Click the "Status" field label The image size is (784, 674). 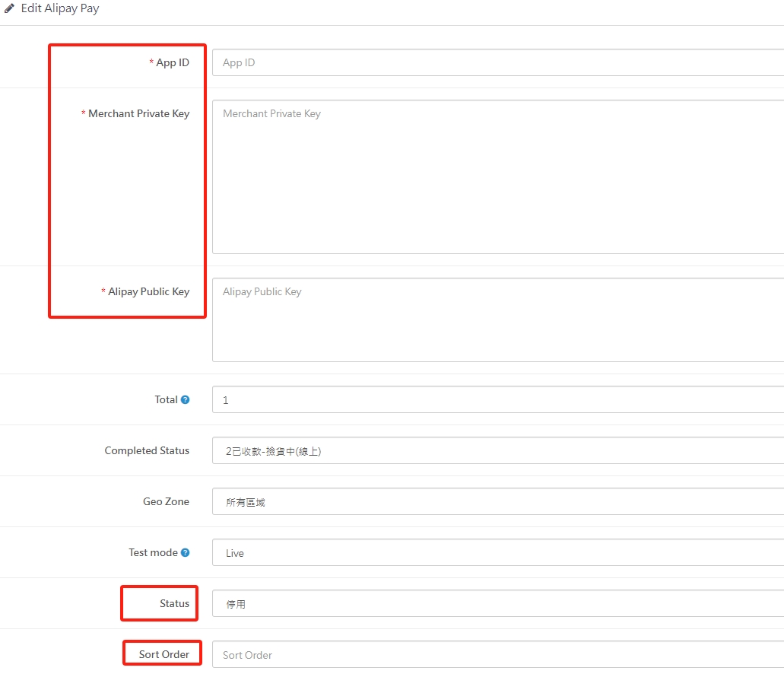click(174, 604)
